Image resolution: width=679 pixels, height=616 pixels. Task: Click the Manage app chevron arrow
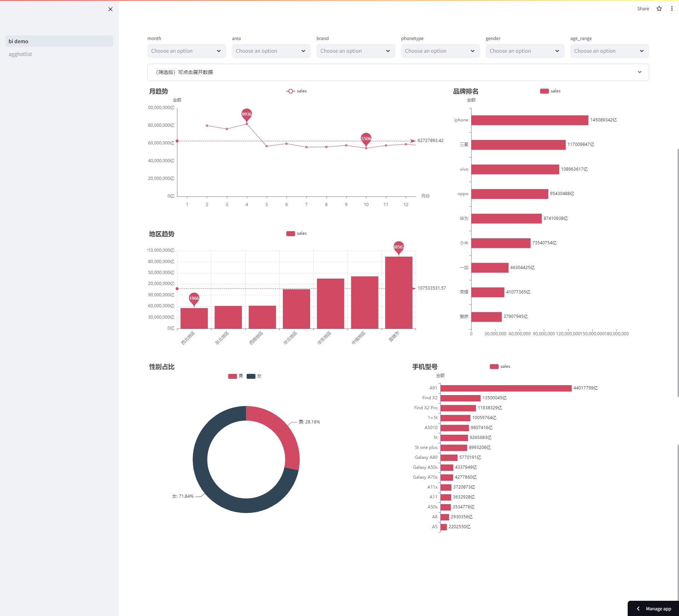(638, 609)
